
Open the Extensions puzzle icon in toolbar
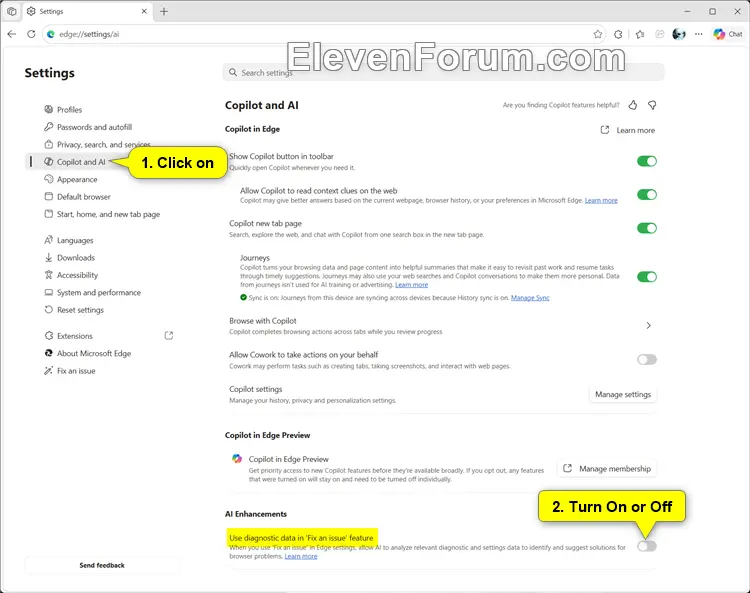pos(618,34)
